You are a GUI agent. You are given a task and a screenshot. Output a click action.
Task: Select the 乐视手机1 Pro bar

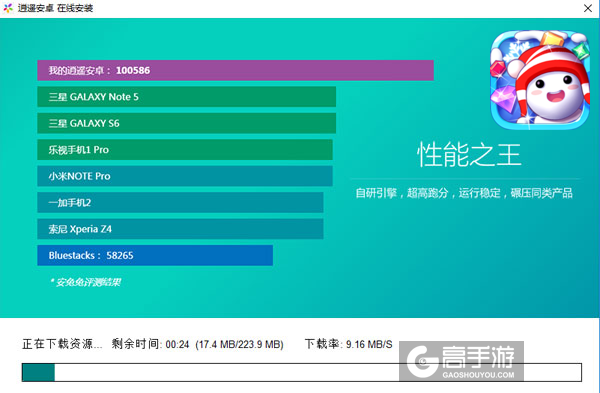[185, 150]
